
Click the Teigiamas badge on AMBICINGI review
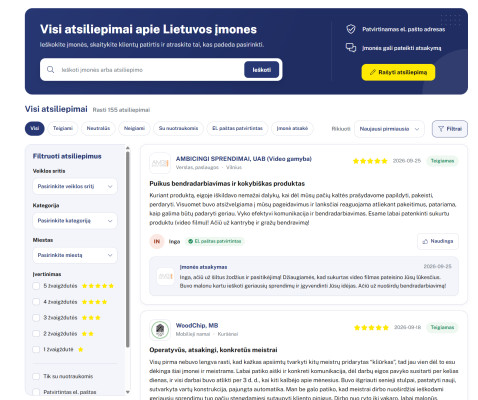442,161
